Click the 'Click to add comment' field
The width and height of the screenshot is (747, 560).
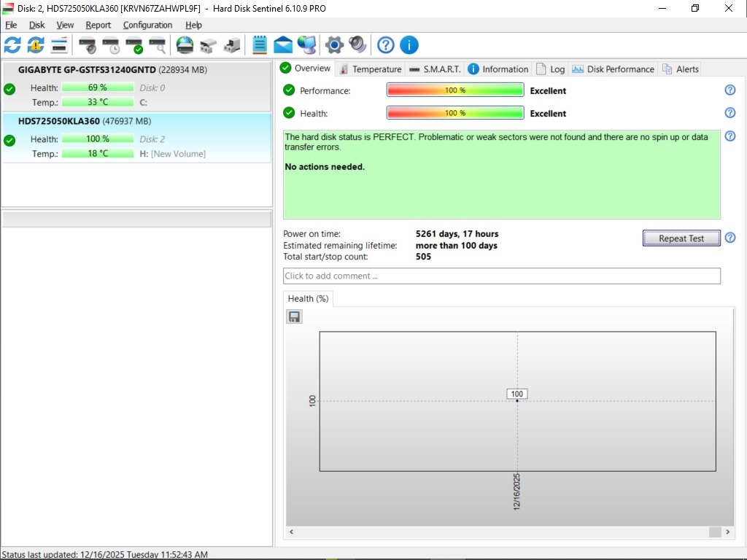pyautogui.click(x=501, y=276)
